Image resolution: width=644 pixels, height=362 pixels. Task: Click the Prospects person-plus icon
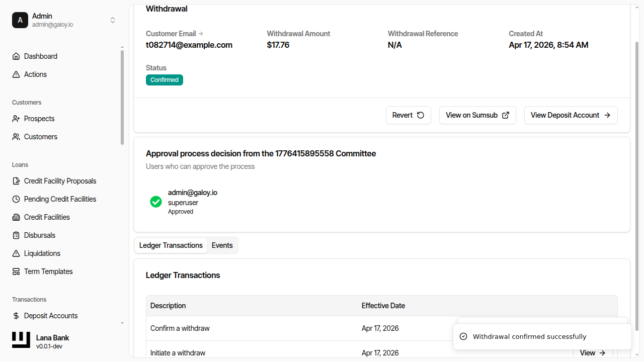click(x=16, y=118)
